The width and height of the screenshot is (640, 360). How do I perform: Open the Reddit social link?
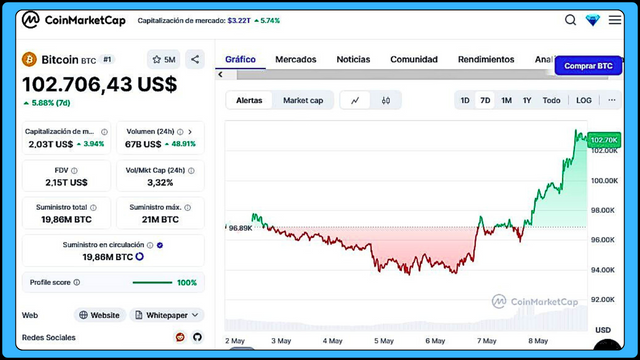click(x=180, y=337)
